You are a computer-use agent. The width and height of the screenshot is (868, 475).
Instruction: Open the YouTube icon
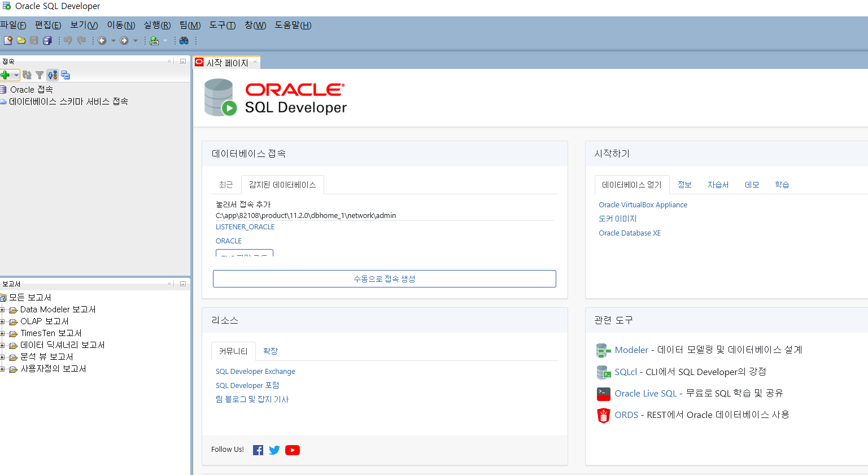coord(293,450)
